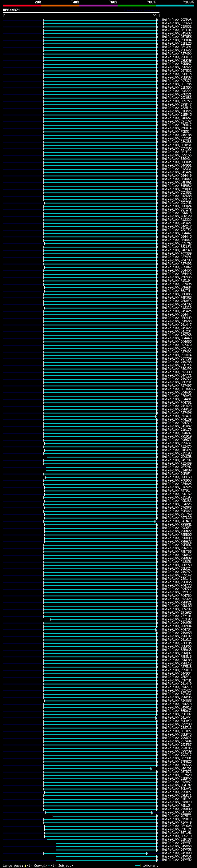197x868 pixels.
Task: Select hit label UniRef100_P27491
Action: point(176,257)
